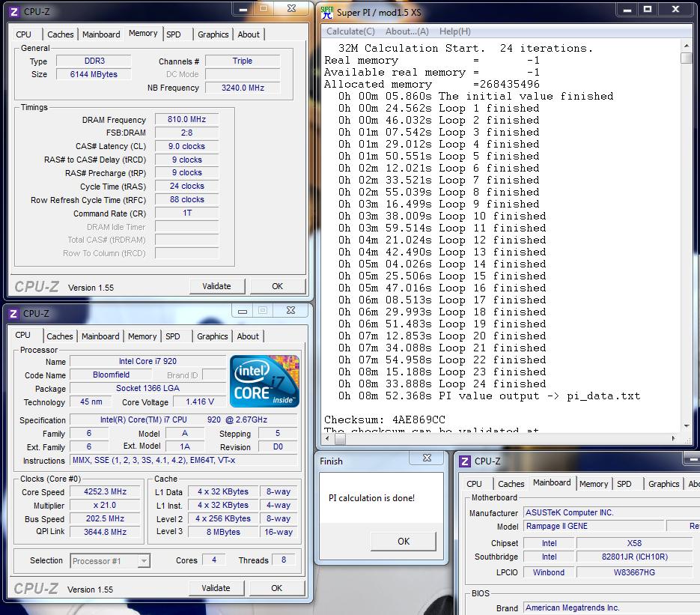Click the Command Rate value 1T
Screen dimensions: 700x615
point(186,213)
